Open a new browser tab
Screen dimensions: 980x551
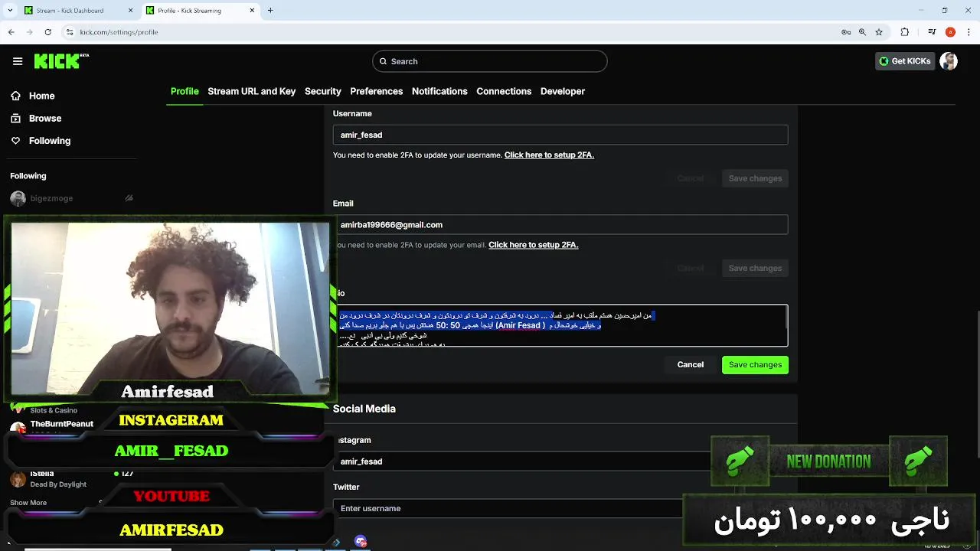270,11
